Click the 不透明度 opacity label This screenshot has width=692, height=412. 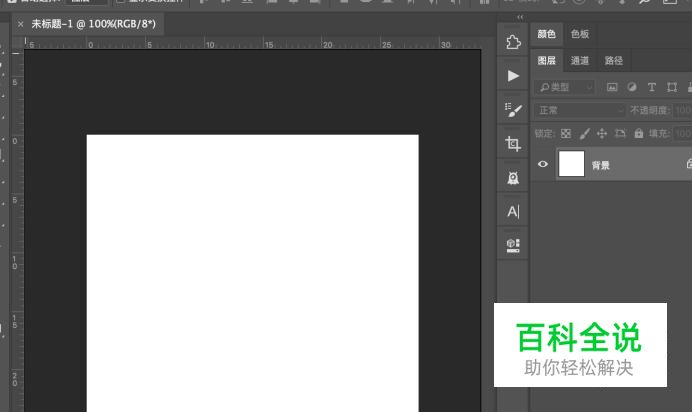tap(650, 110)
